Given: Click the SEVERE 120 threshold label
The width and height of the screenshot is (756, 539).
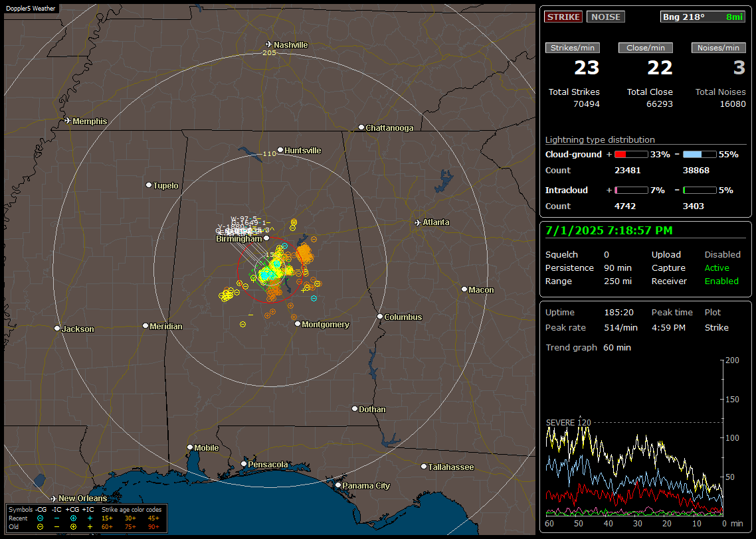Looking at the screenshot, I should click(568, 422).
